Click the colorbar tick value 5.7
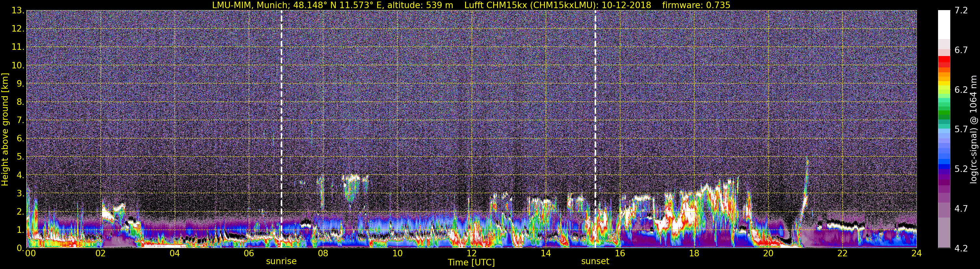The image size is (980, 269). coord(961,130)
